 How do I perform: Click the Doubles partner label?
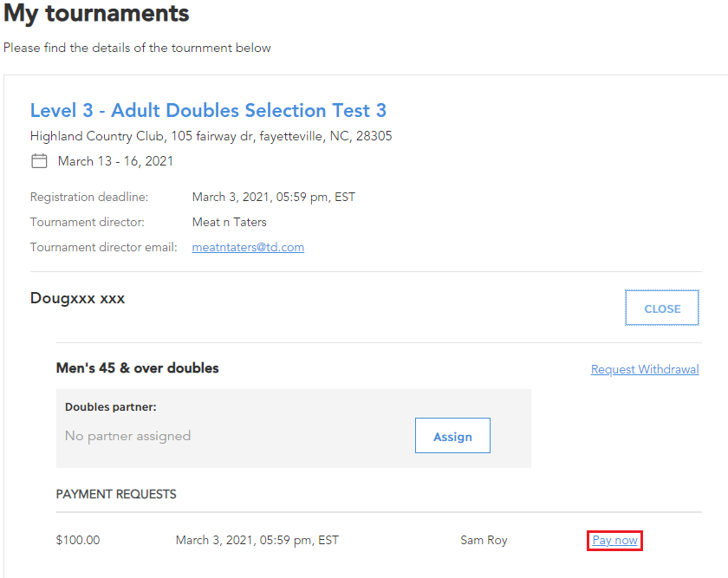click(x=111, y=407)
